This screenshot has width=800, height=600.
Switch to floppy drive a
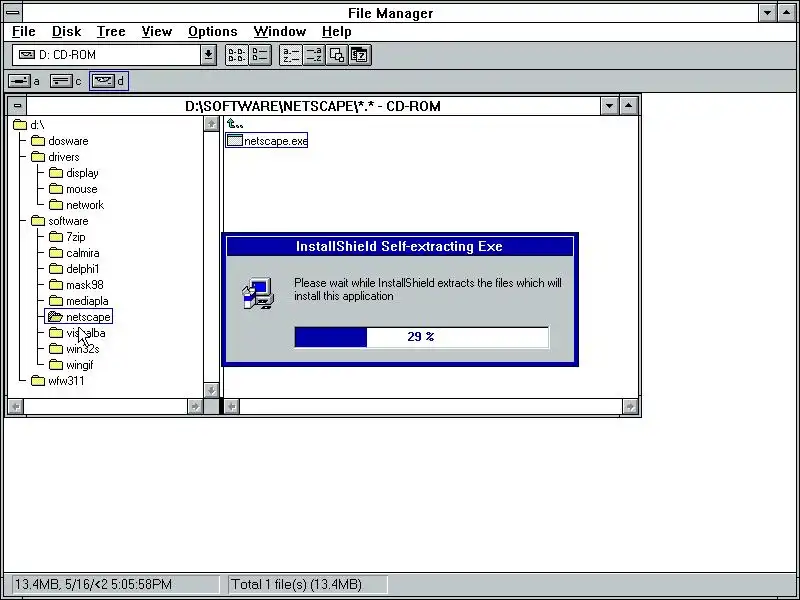click(x=24, y=81)
